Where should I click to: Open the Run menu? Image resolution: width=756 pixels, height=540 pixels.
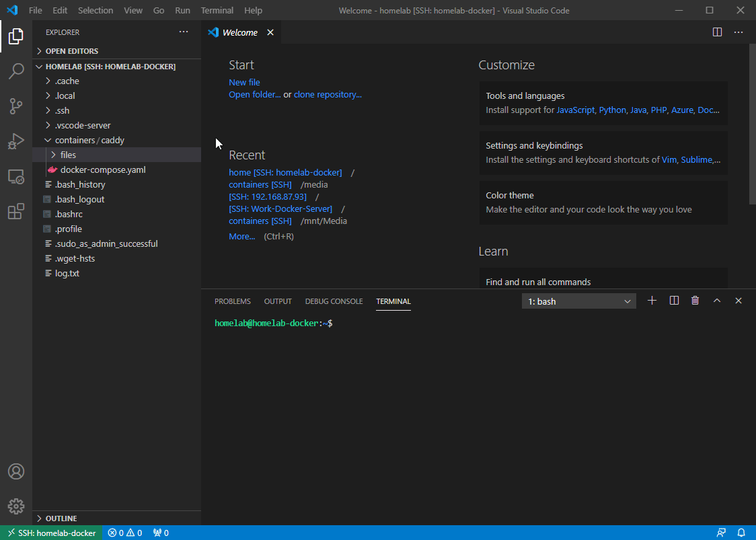[x=183, y=10]
